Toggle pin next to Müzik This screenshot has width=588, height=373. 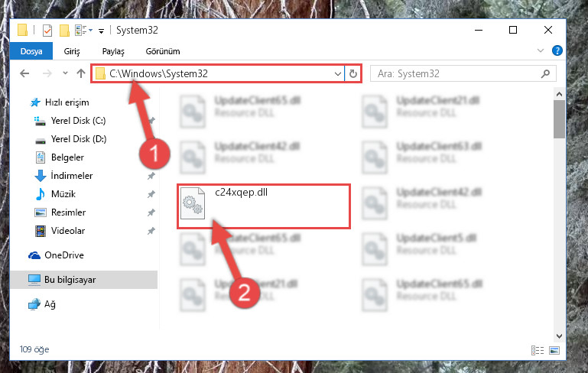point(151,194)
